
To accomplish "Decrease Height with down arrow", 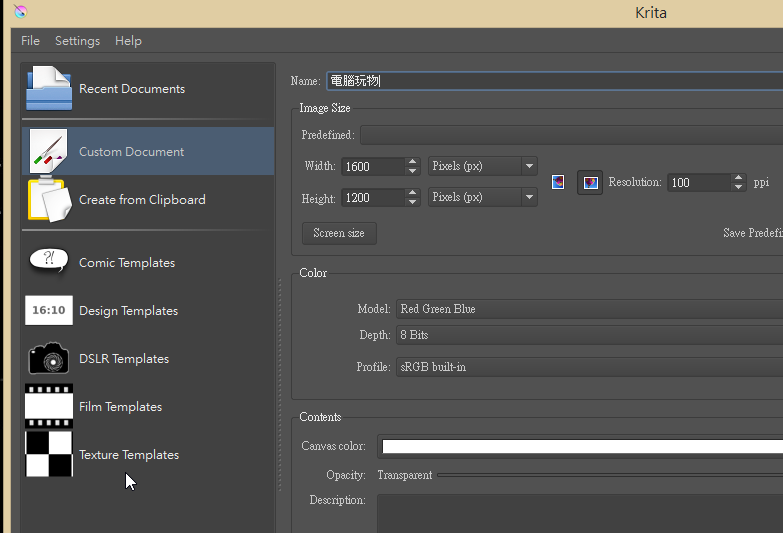I will pos(412,202).
